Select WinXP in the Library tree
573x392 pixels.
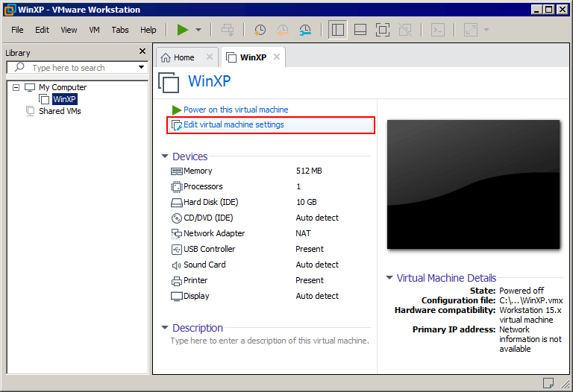click(x=64, y=99)
